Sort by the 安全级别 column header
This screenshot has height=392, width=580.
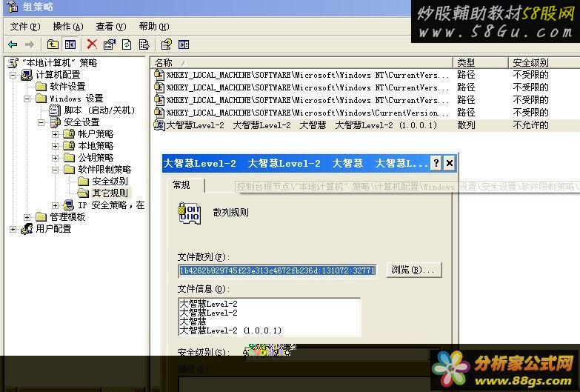pos(544,62)
